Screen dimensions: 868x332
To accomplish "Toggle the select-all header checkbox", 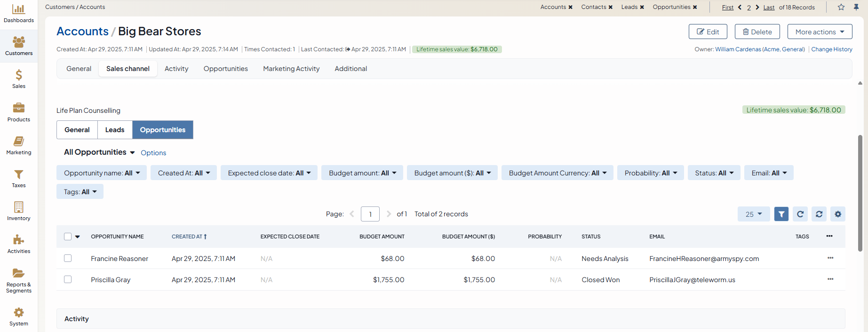I will point(68,237).
